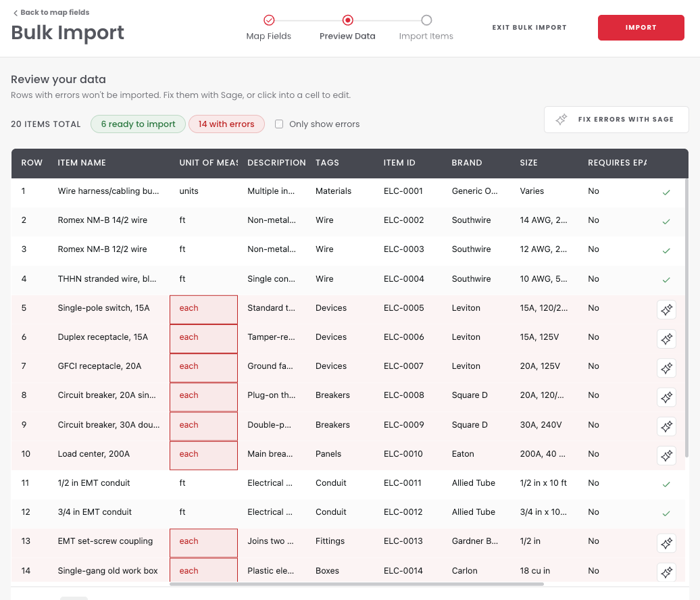Edit error cell 'each' in row 13
Image resolution: width=700 pixels, height=600 pixels.
203,543
